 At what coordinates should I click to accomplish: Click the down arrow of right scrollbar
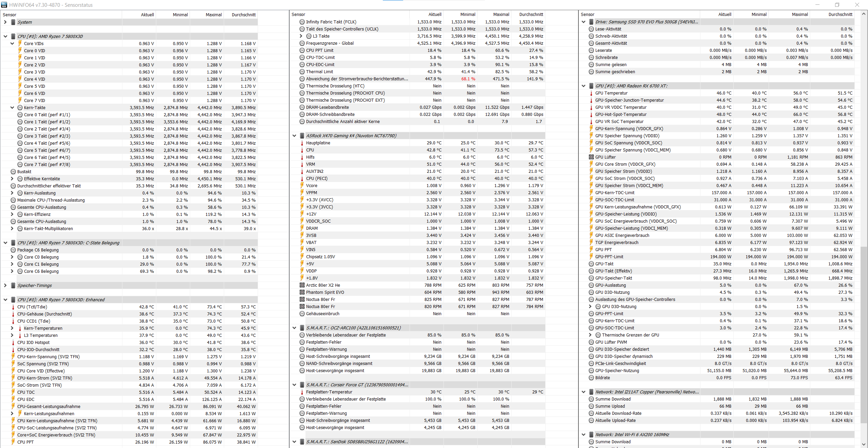864,444
